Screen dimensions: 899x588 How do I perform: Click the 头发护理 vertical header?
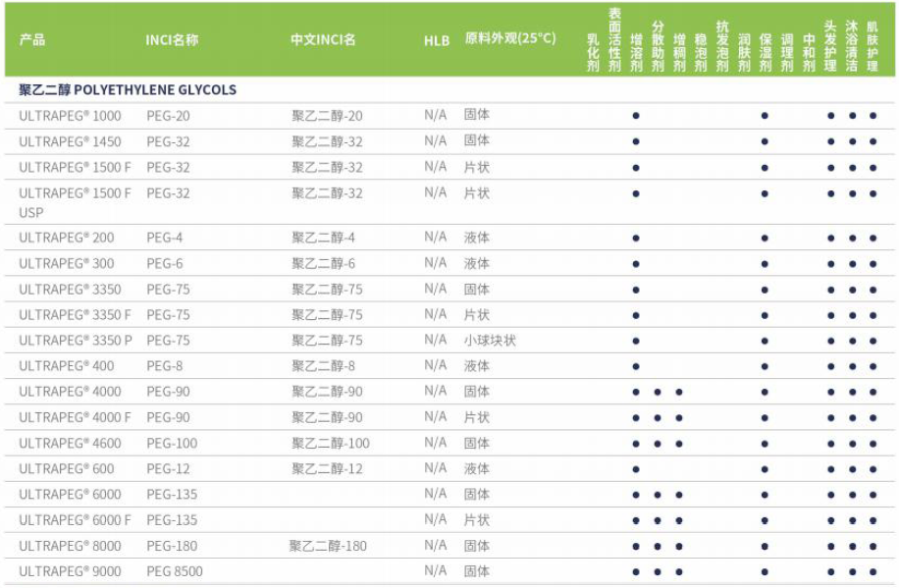pyautogui.click(x=830, y=46)
